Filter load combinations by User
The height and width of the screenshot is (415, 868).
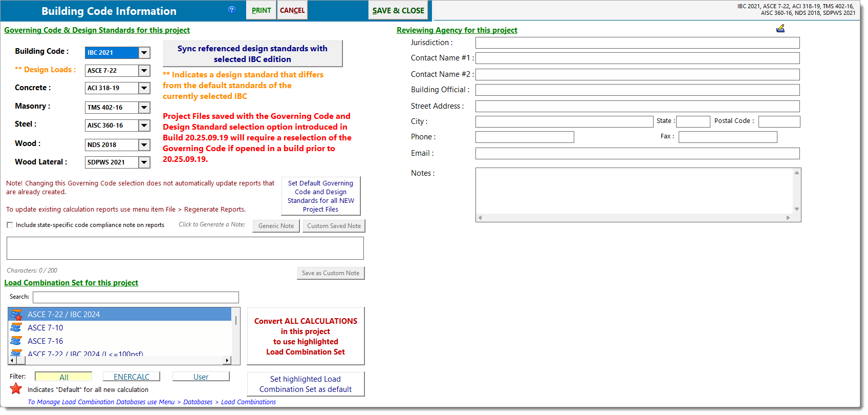click(x=201, y=377)
